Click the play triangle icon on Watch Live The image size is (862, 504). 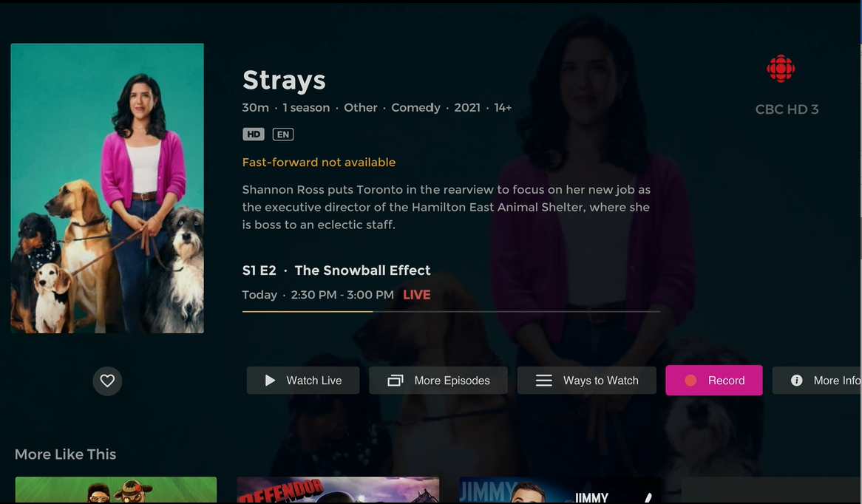(270, 381)
